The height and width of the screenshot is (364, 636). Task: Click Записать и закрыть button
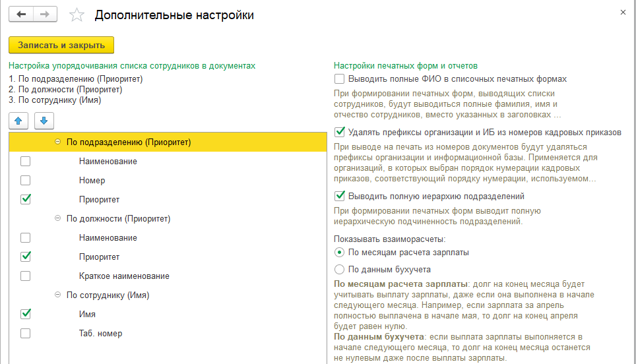[x=61, y=45]
